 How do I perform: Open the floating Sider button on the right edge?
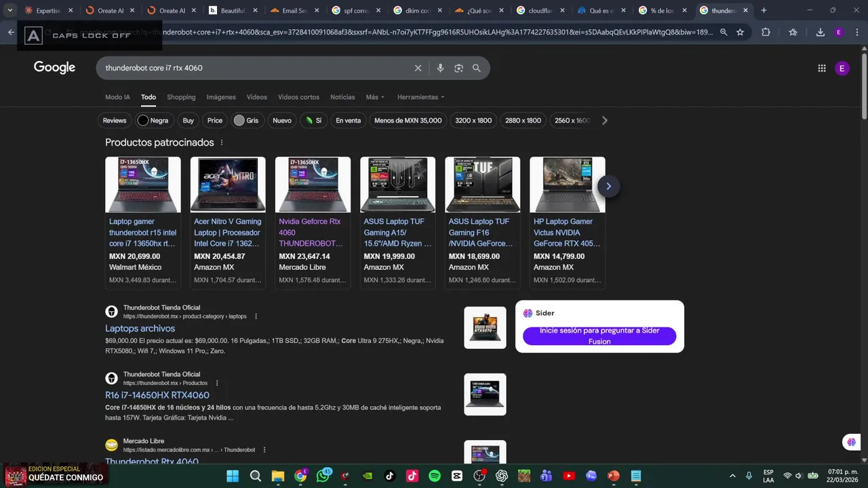(852, 442)
